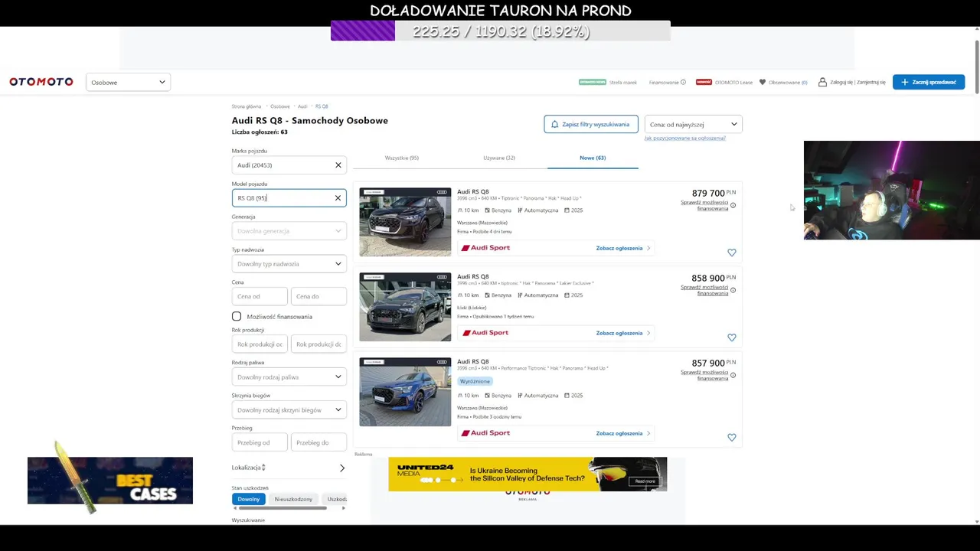This screenshot has width=980, height=551.
Task: Click the Nowość badge beside OTOMOTO Lease
Action: [x=704, y=82]
